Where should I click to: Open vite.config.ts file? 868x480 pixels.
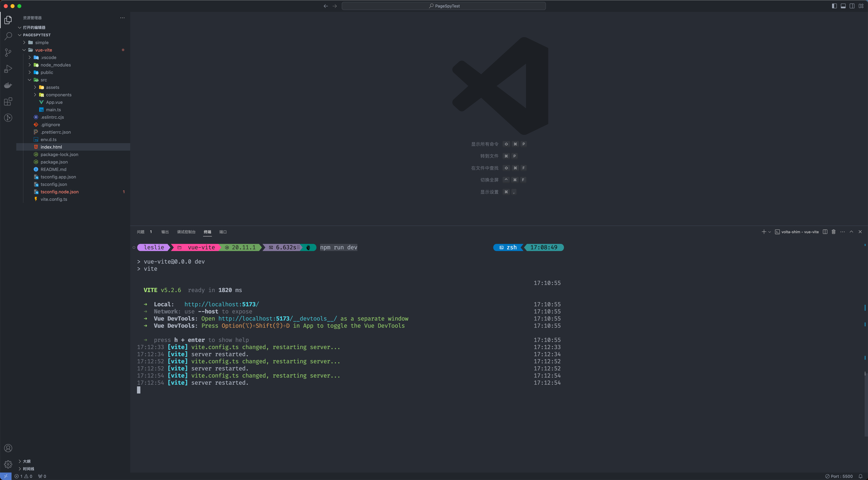click(x=73, y=199)
